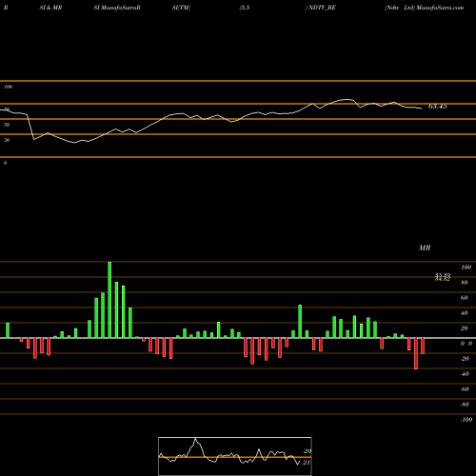This screenshot has width=476, height=476.
Task: Click the '-20' tick on MR axis
Action: pos(465,359)
